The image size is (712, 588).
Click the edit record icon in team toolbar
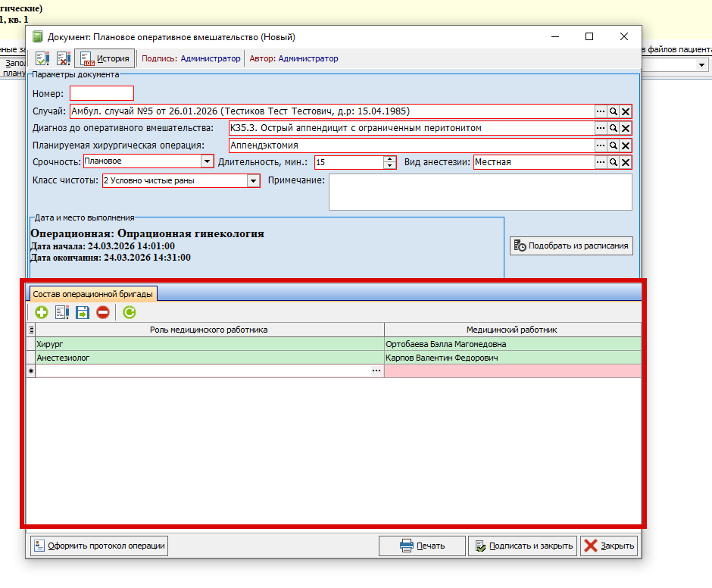coord(62,311)
